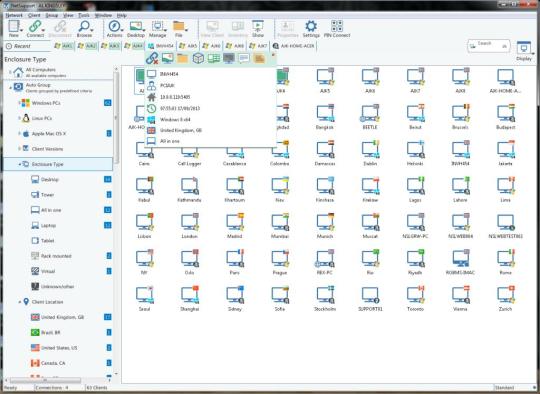
Task: Click the Show toolbar icon
Action: click(x=258, y=26)
